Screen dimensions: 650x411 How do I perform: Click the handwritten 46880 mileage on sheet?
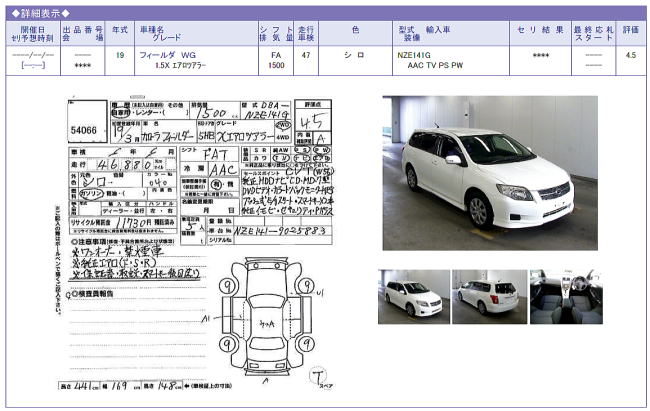(124, 165)
